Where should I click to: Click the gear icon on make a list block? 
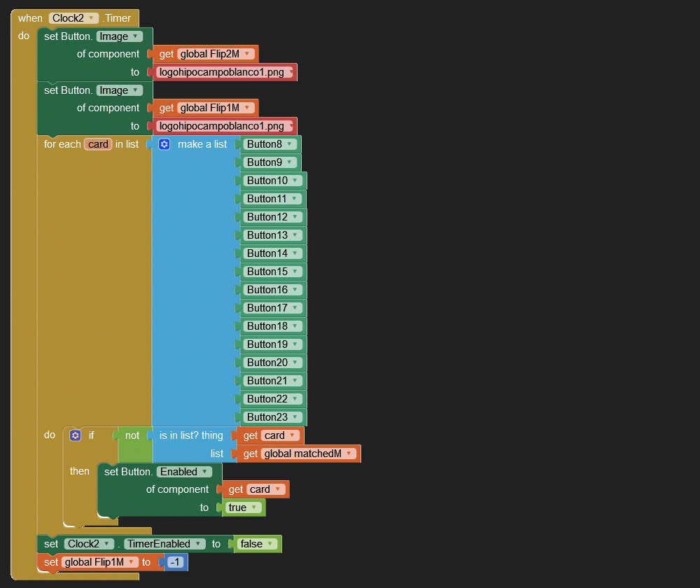tap(164, 144)
